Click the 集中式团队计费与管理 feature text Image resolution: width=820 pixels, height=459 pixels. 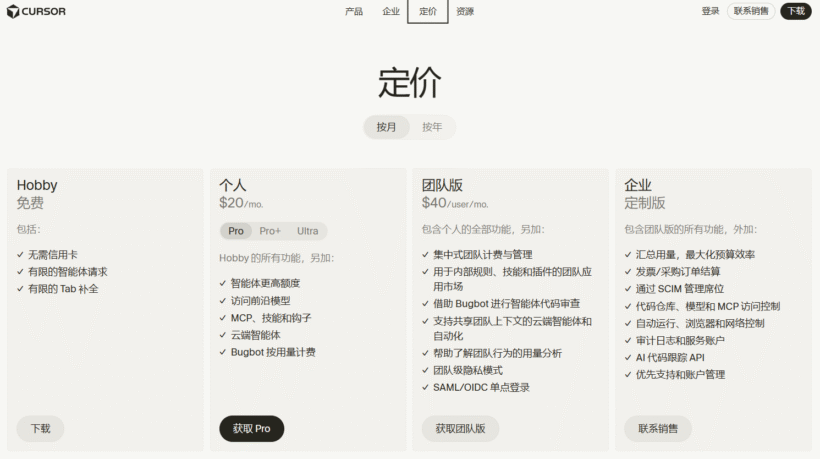click(x=483, y=255)
